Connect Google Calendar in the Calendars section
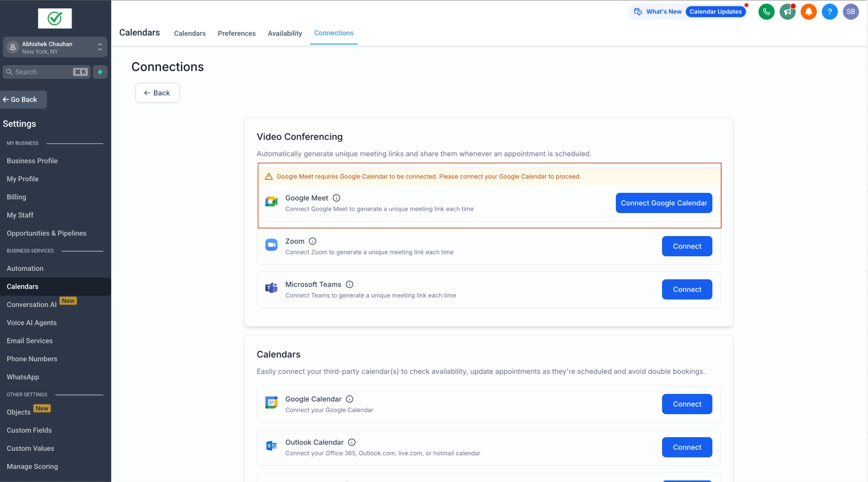868x482 pixels. click(687, 404)
